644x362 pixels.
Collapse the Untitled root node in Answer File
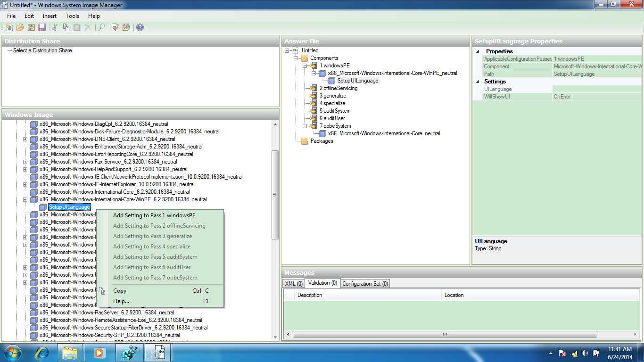pos(287,50)
